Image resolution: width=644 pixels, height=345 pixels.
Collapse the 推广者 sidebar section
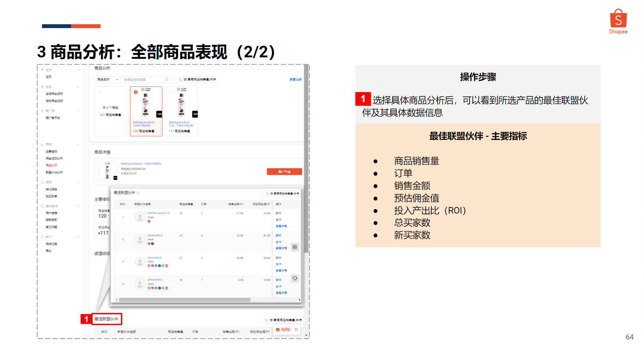(x=78, y=111)
